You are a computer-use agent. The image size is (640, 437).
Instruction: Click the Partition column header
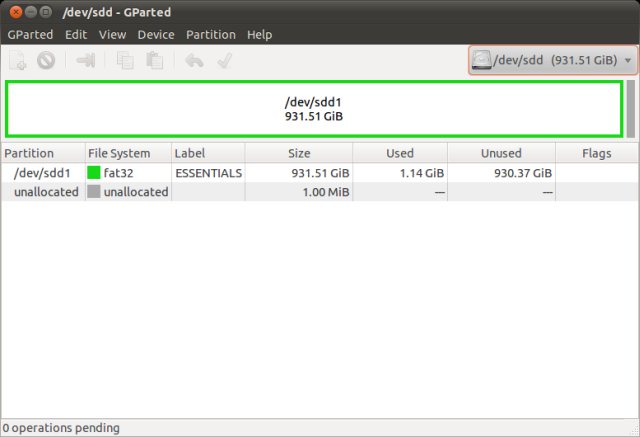(x=43, y=153)
